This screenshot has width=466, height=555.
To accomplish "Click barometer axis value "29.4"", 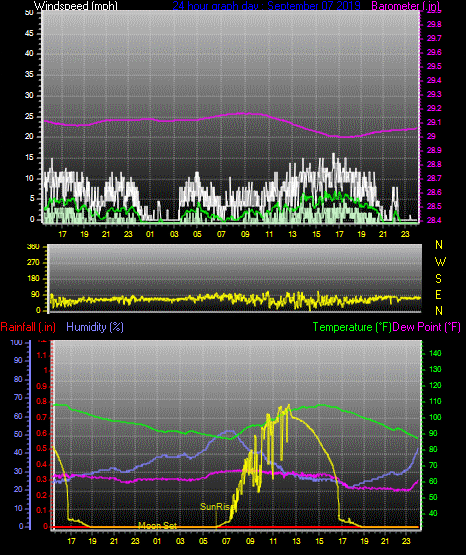I will coord(434,80).
